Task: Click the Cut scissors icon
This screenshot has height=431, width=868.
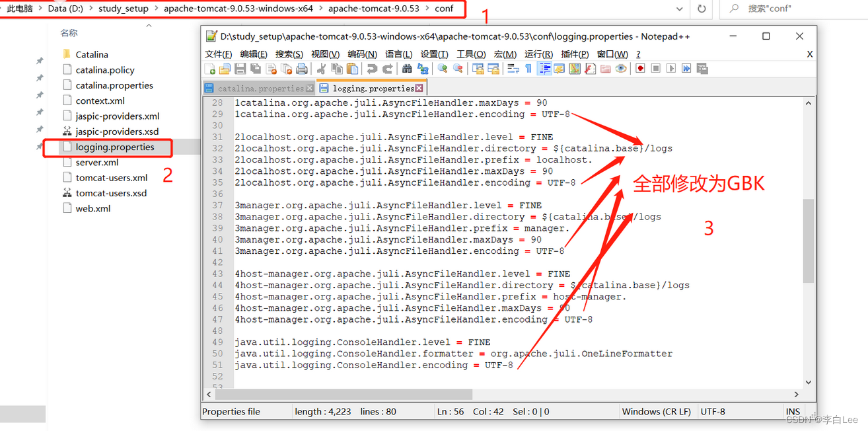Action: [322, 69]
